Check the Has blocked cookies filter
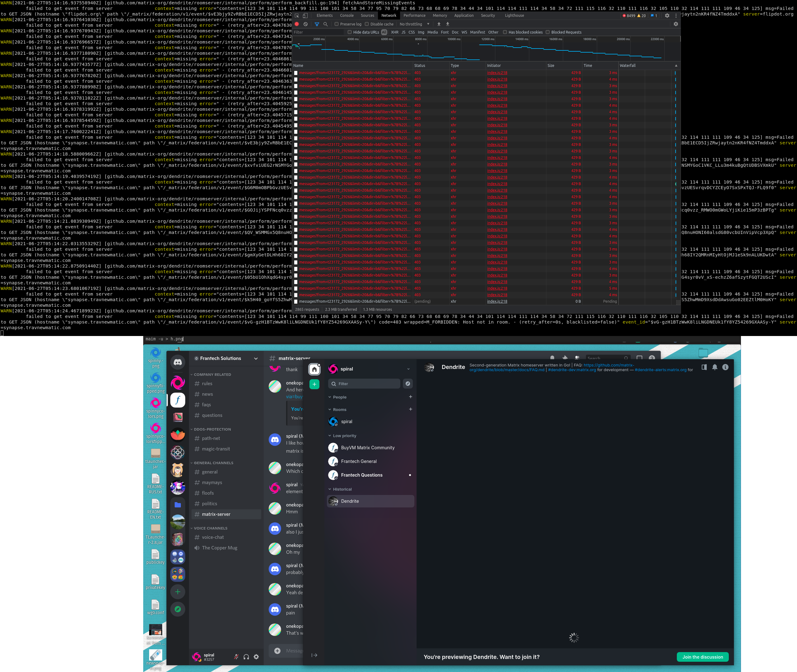The height and width of the screenshot is (672, 797). tap(505, 32)
